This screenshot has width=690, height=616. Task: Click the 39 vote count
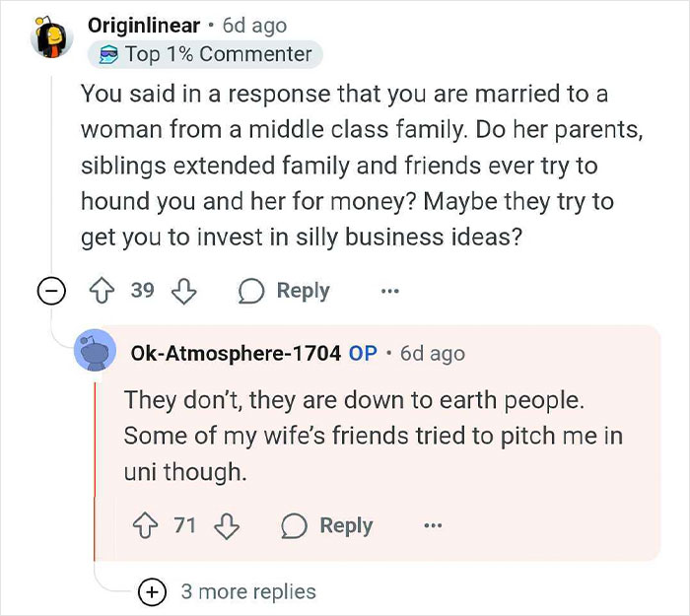[143, 291]
